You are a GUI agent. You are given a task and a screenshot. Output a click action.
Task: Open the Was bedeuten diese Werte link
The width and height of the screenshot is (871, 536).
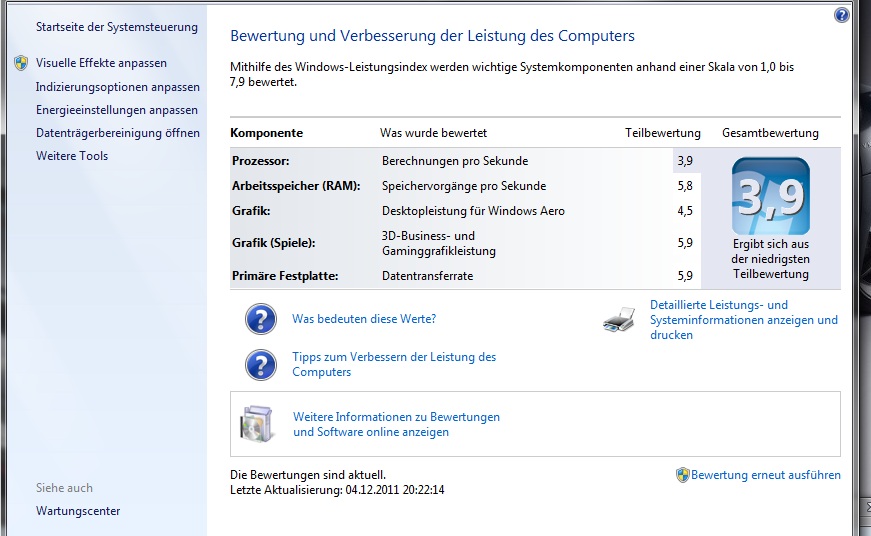click(x=364, y=319)
